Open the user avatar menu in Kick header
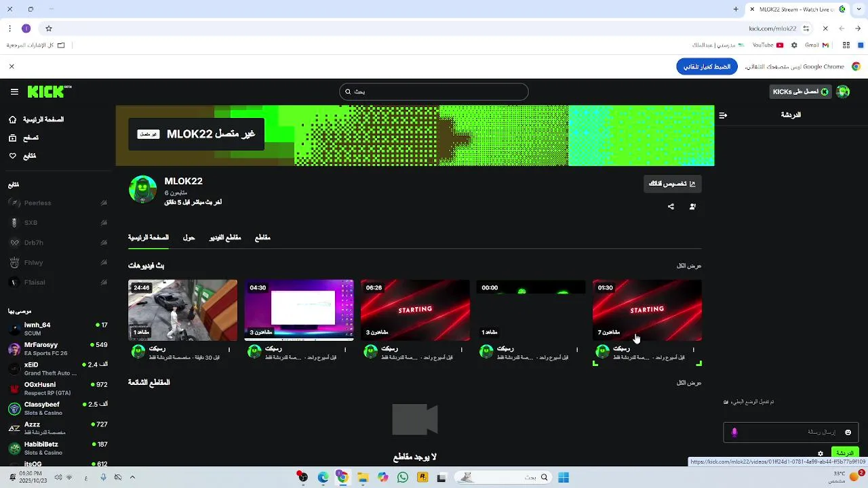 pyautogui.click(x=843, y=91)
